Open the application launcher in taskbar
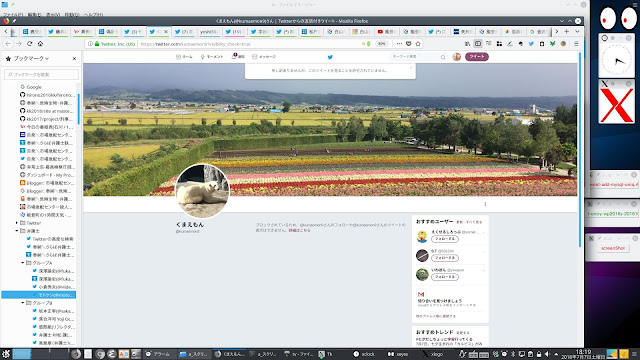Viewport: 640px width, 360px height. point(6,354)
